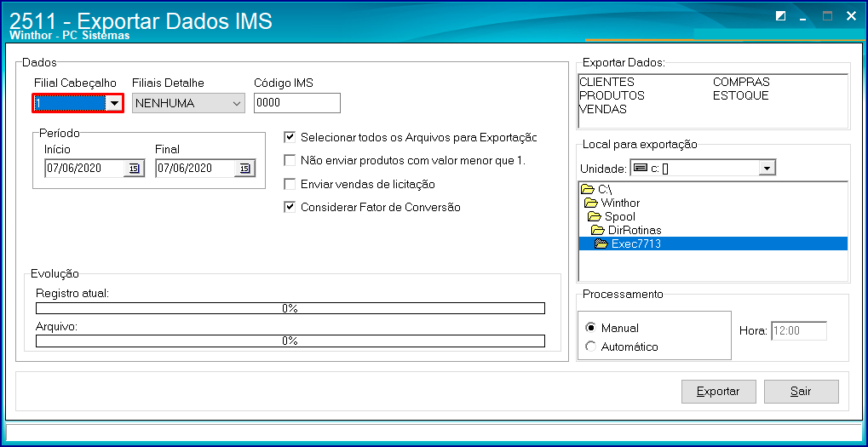Image resolution: width=868 pixels, height=447 pixels.
Task: Open the Filial Cabeçalho dropdown arrow
Action: coord(113,103)
